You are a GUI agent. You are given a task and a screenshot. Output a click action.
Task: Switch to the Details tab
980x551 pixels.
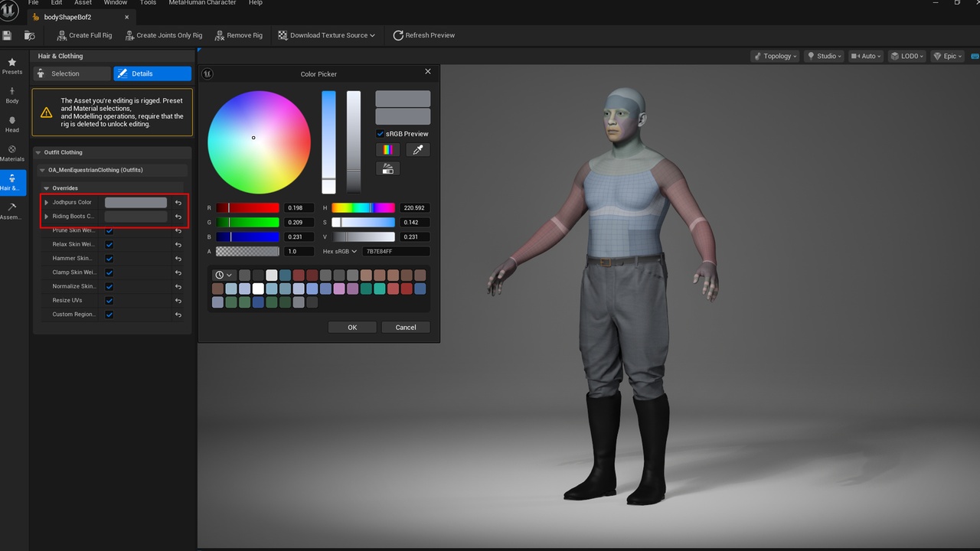click(x=152, y=73)
